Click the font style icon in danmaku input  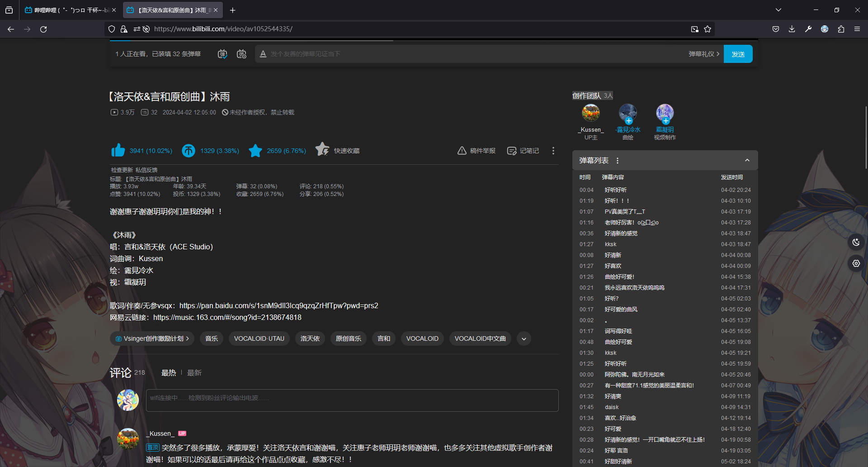(263, 54)
